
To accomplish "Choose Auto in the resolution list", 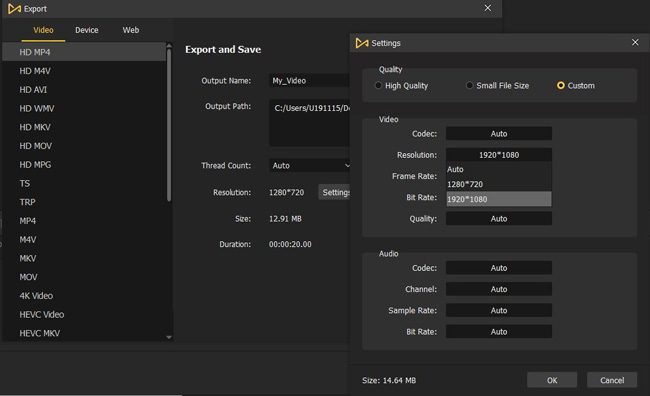I will point(499,169).
